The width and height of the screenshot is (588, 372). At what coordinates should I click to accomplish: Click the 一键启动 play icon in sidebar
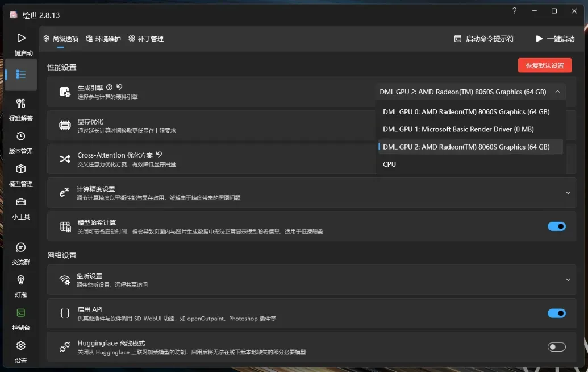(21, 38)
